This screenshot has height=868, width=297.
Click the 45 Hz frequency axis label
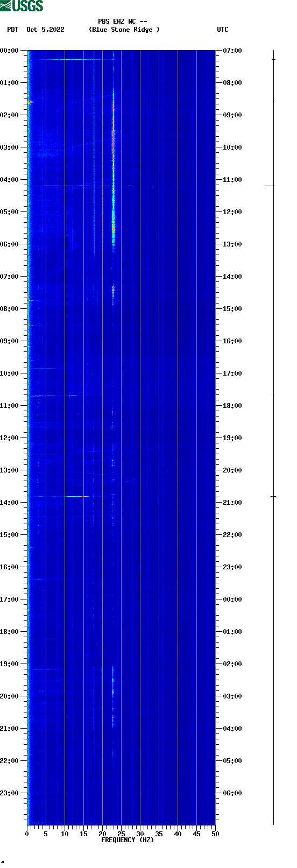196,834
